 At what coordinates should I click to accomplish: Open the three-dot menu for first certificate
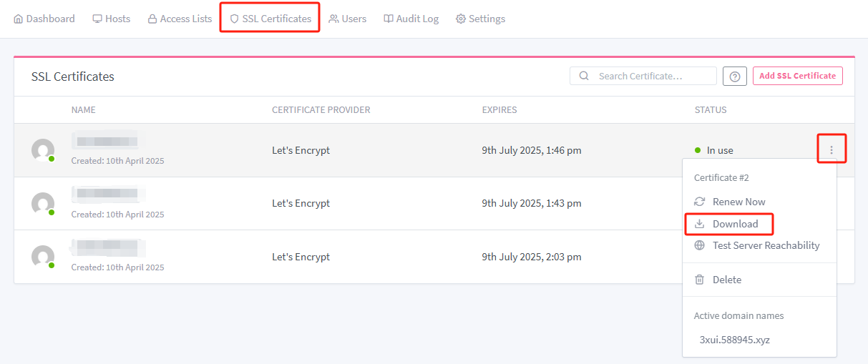832,150
